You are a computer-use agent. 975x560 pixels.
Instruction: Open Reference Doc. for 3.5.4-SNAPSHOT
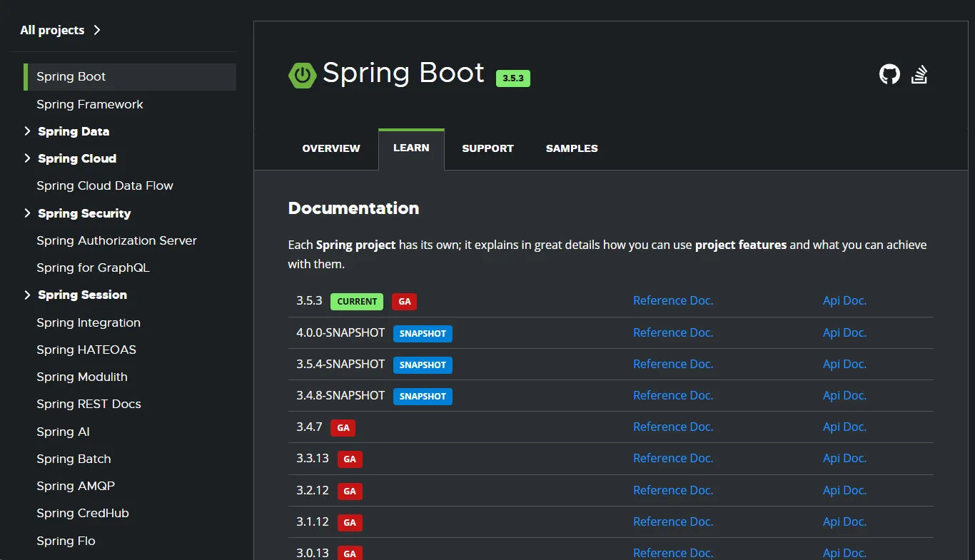point(673,364)
